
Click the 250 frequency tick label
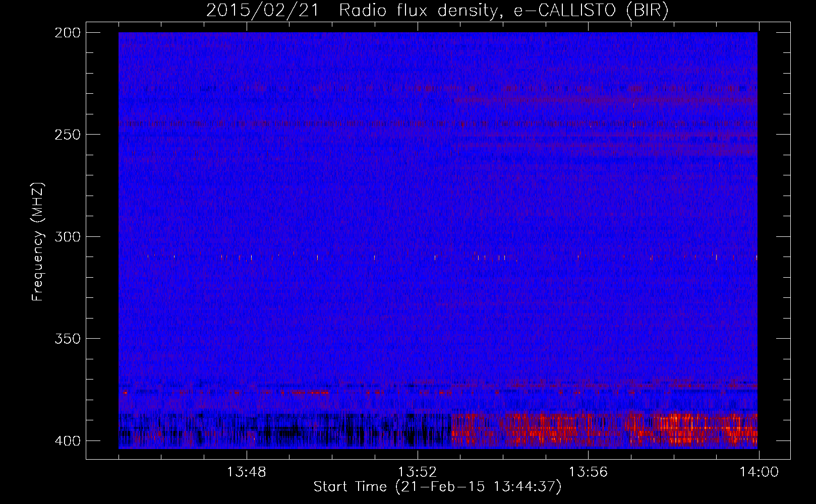(67, 135)
